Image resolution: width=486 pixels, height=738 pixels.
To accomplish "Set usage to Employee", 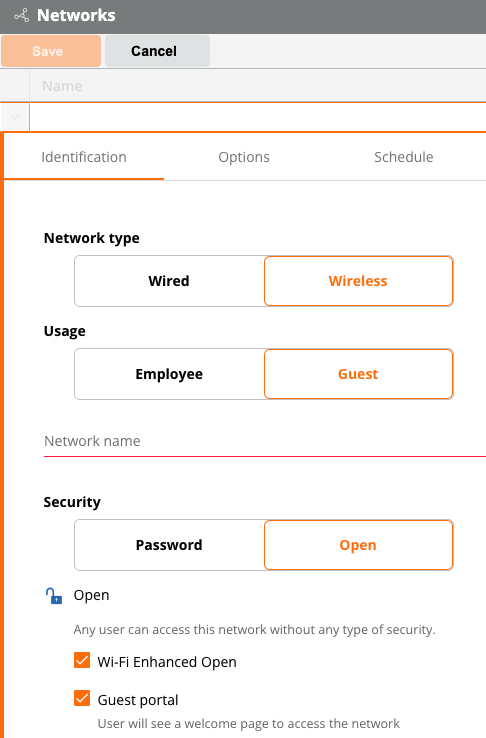I will (x=169, y=374).
